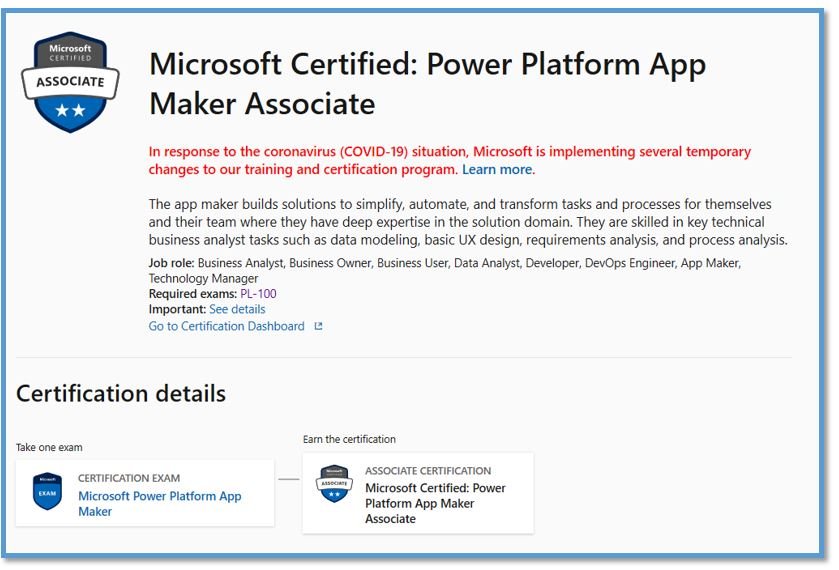This screenshot has height=570, width=839.
Task: Click external-link icon beside Certification Dashboard
Action: tap(318, 326)
